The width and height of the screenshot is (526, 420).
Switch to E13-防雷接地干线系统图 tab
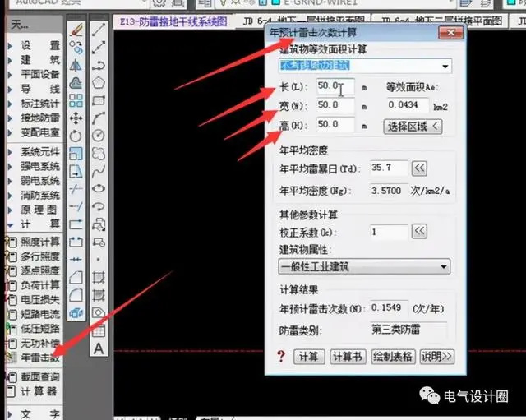point(172,21)
